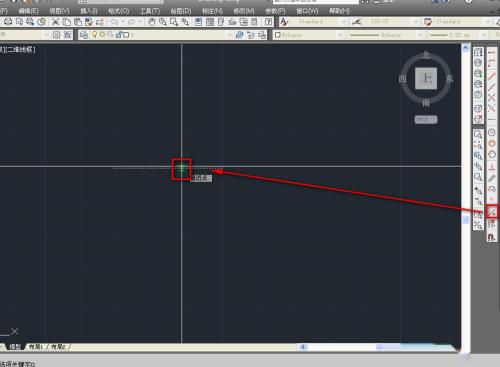Click the Plot printer icon
This screenshot has height=367, width=500.
click(x=8, y=22)
